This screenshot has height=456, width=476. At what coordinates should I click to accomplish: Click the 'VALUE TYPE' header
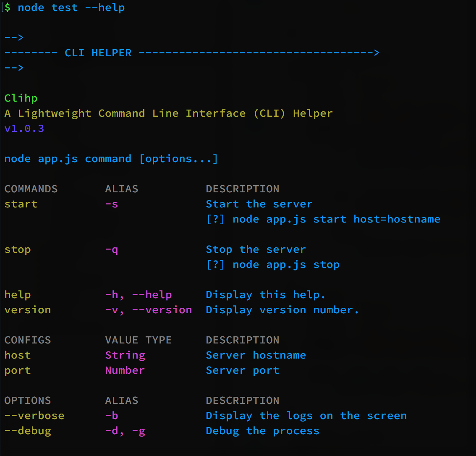coord(139,340)
